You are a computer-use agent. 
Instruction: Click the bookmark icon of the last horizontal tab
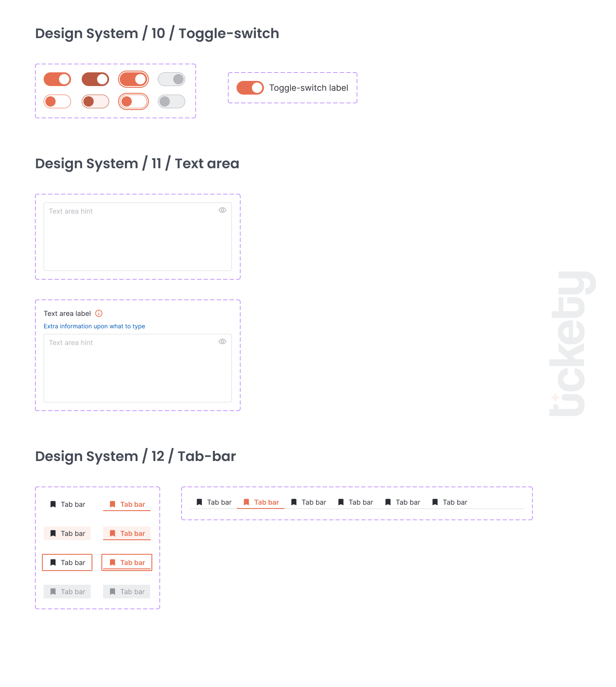point(435,502)
